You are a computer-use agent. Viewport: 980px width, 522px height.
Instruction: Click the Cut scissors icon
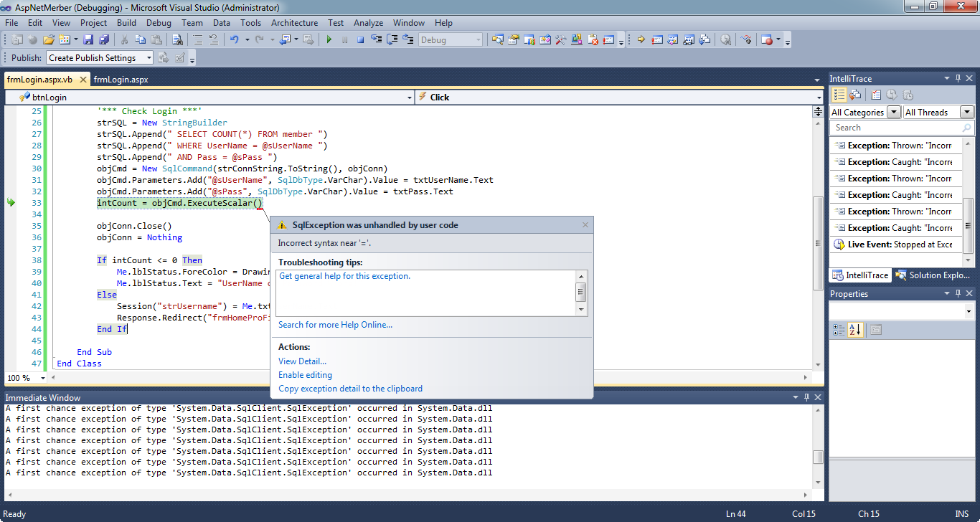point(124,40)
